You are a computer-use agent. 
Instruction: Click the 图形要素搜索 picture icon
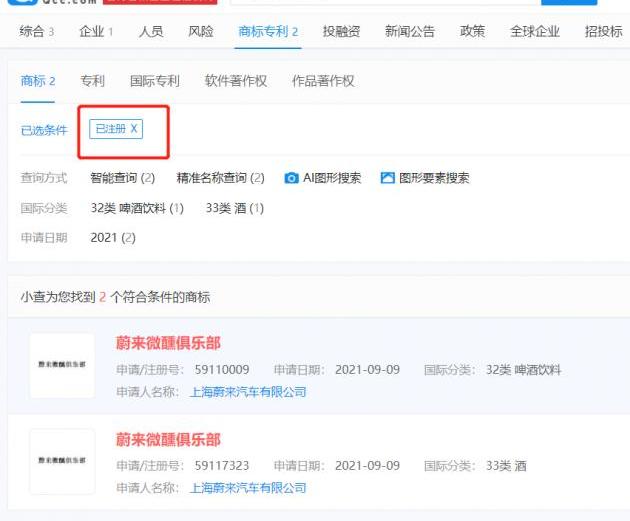tap(387, 178)
